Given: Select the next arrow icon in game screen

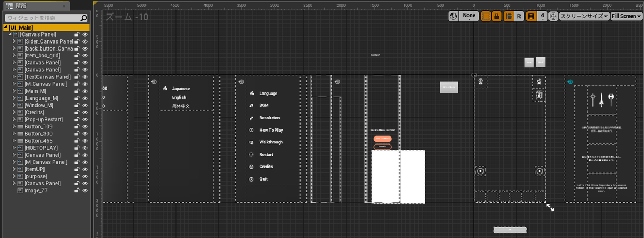Looking at the screenshot, I should 539,171.
